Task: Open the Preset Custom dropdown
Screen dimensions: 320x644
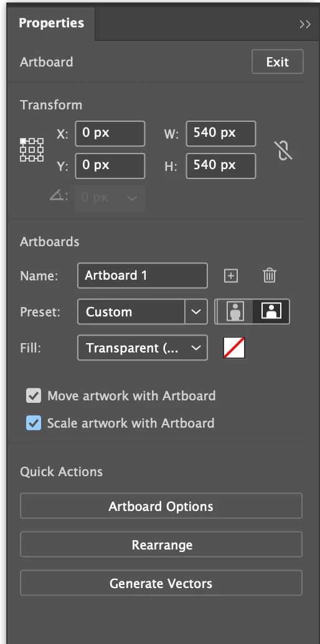Action: [x=143, y=311]
